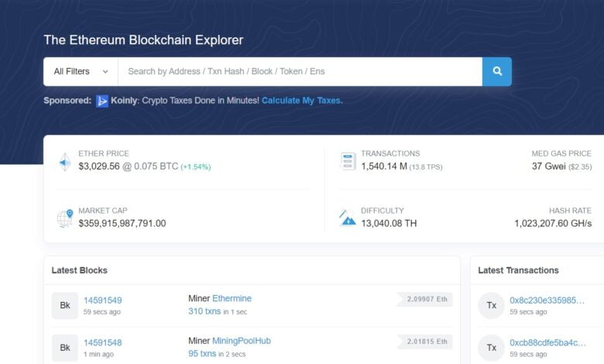Open transaction 0xcb88cdfe5ba4c...
604x364 pixels.
pyautogui.click(x=547, y=343)
